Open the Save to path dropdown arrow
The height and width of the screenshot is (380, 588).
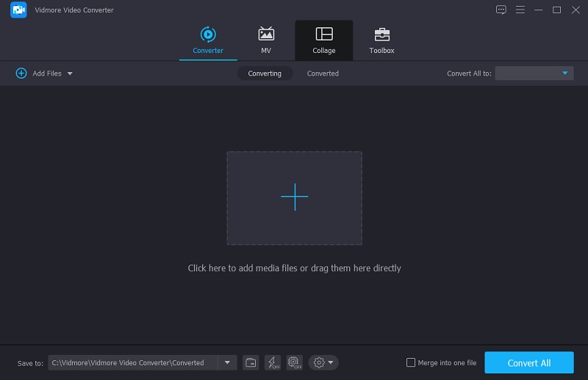[x=227, y=362]
